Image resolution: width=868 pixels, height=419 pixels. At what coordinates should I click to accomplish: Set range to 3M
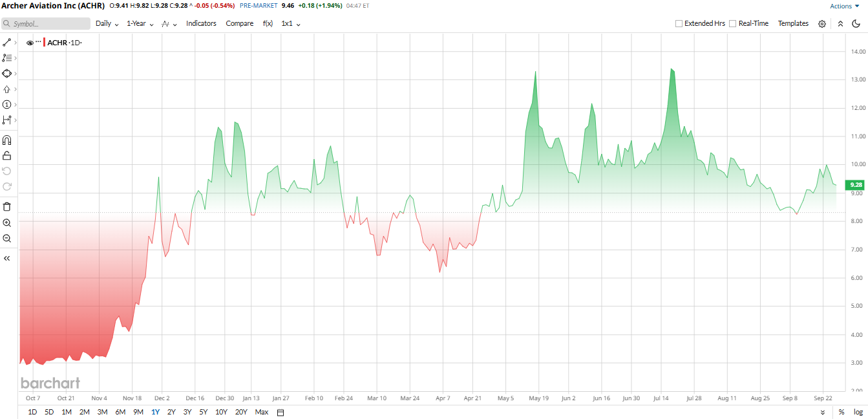(x=102, y=412)
